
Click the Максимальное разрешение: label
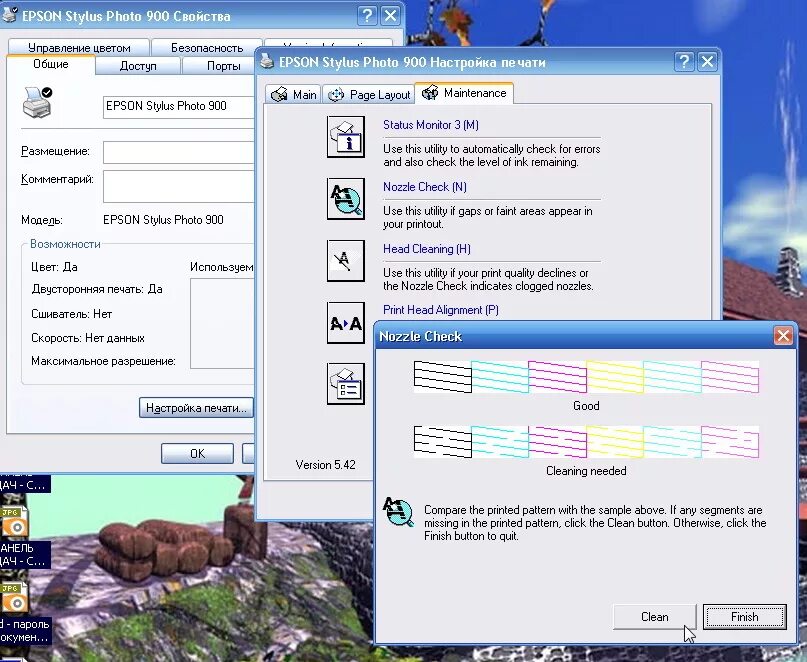pyautogui.click(x=103, y=361)
